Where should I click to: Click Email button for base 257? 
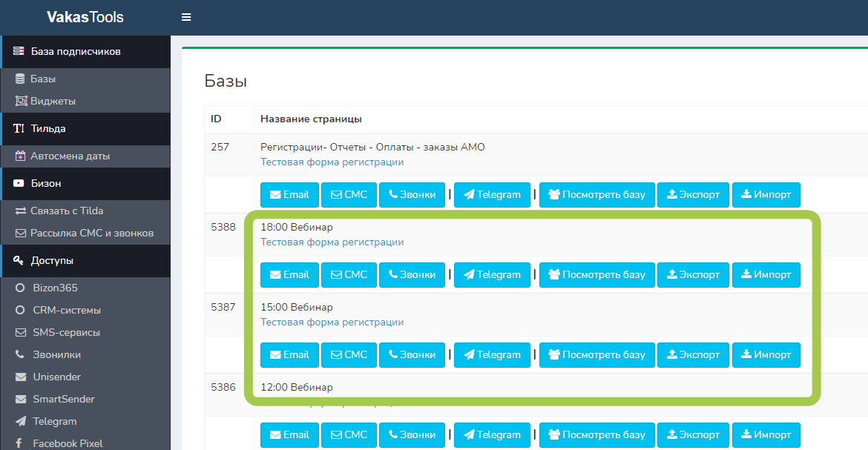click(x=289, y=195)
